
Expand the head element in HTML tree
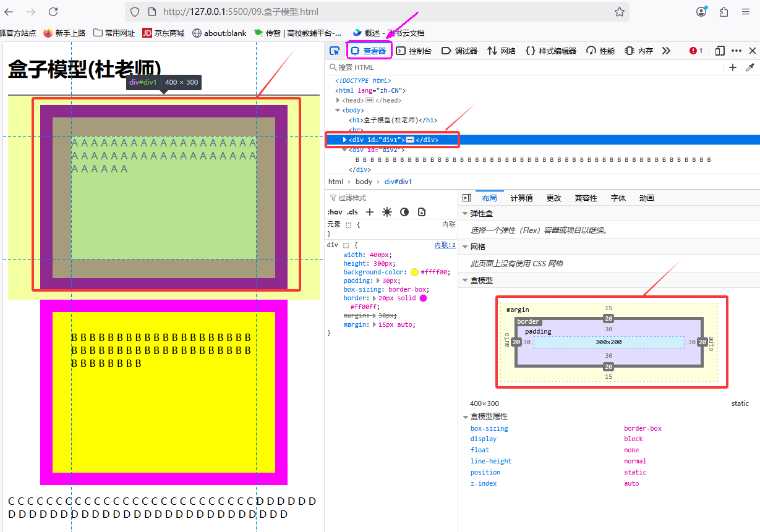click(338, 100)
